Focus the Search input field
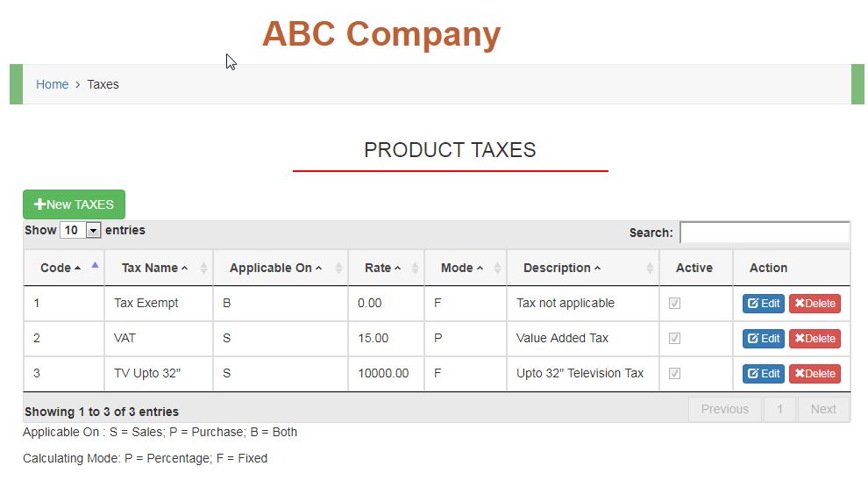Viewport: 868px width, 502px height. click(x=765, y=233)
